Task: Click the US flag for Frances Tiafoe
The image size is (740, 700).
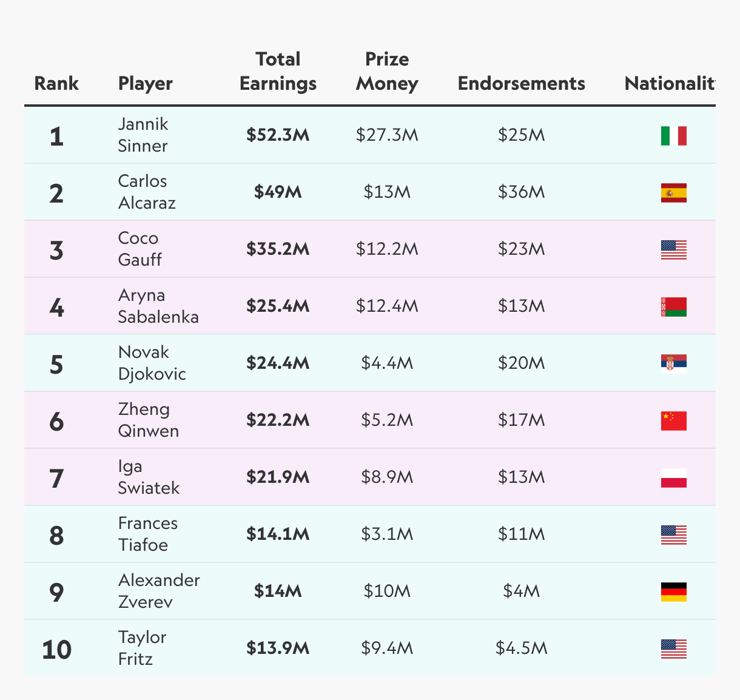Action: pos(673,535)
